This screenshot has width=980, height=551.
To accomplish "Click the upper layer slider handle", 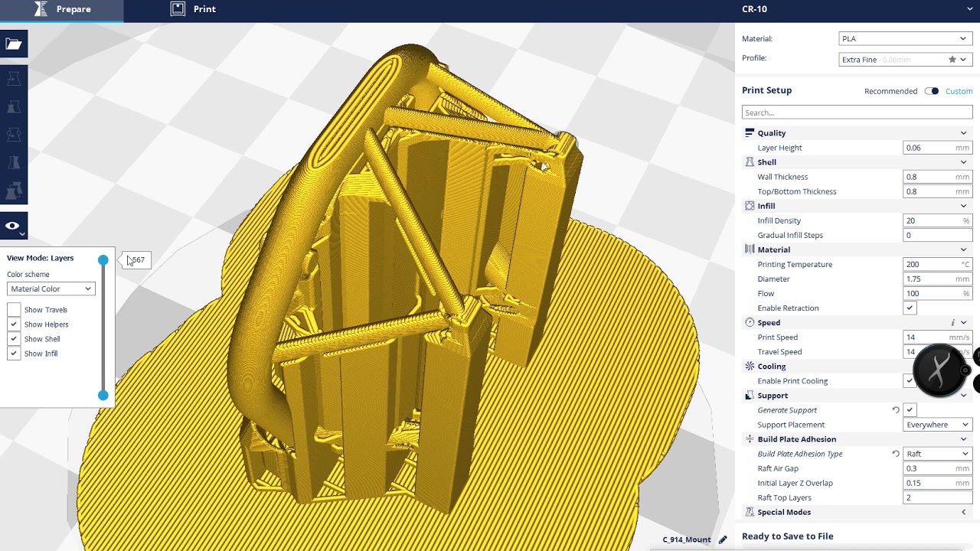I will point(103,260).
